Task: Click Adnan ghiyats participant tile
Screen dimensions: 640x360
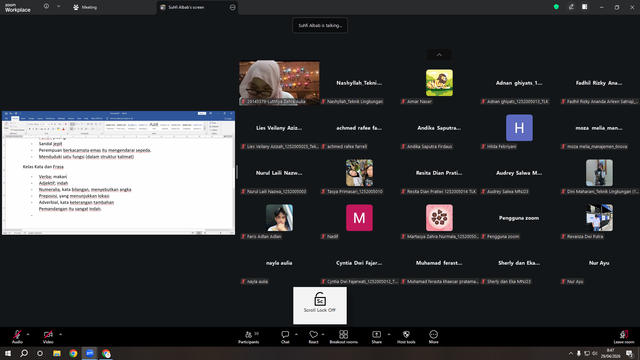Action: pyautogui.click(x=519, y=83)
